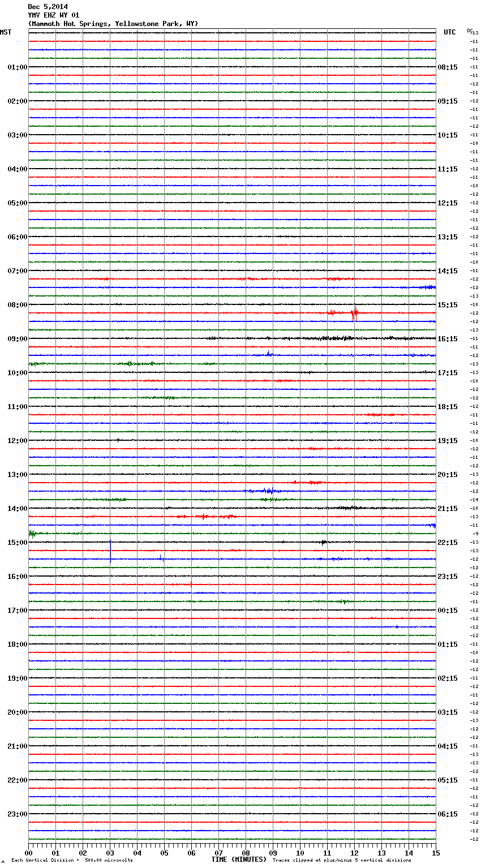Click the large red spike on the 08:15 trace
The image size is (481, 868).
[354, 313]
